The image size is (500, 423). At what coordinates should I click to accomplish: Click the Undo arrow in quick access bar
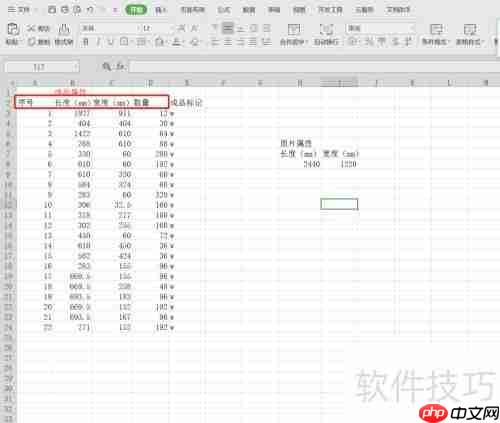(x=90, y=10)
